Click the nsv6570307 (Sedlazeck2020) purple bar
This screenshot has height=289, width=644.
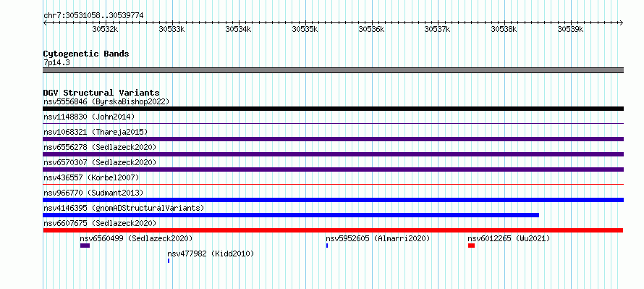click(333, 169)
